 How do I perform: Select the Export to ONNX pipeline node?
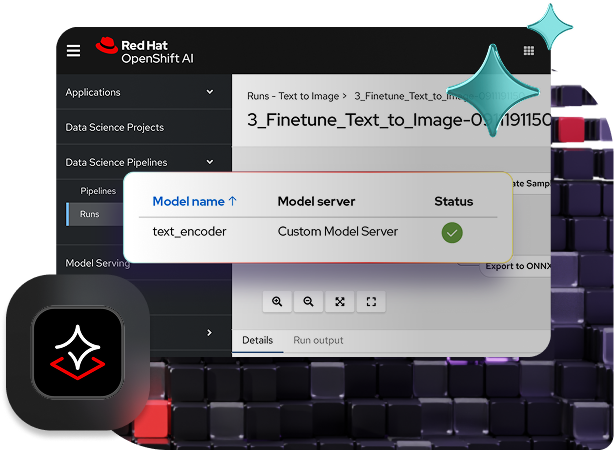[516, 266]
